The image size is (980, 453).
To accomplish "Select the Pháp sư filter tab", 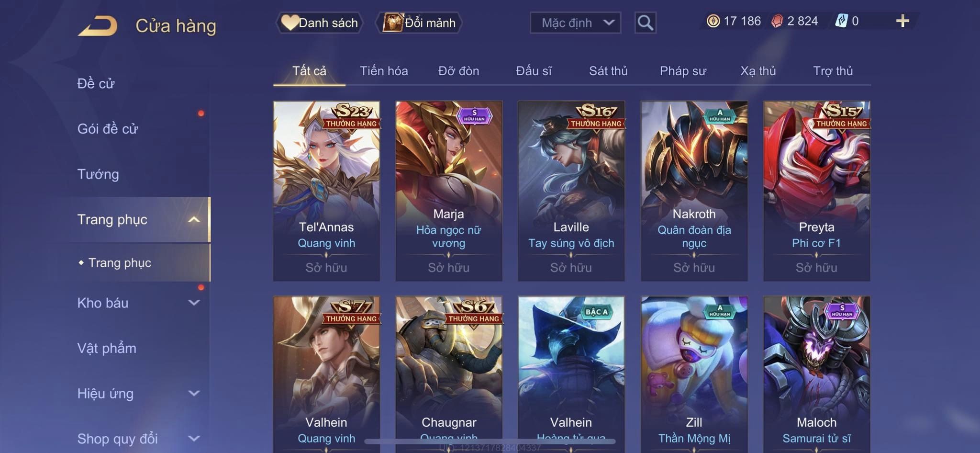I will pos(683,71).
